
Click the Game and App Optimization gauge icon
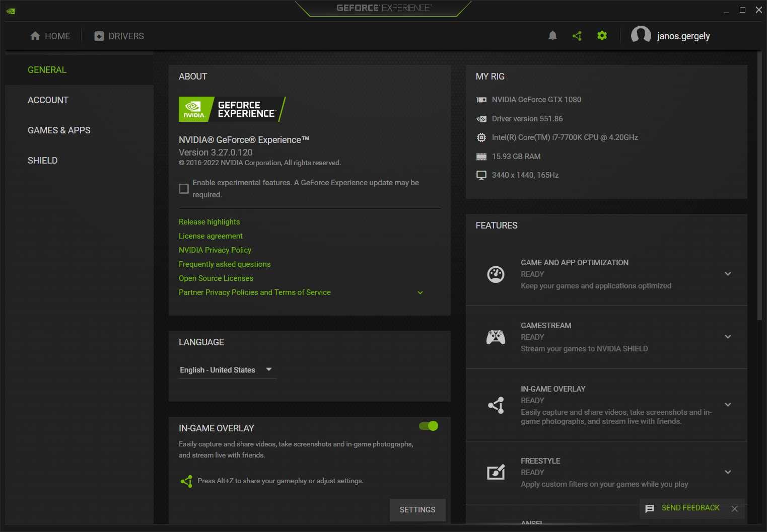(x=496, y=274)
